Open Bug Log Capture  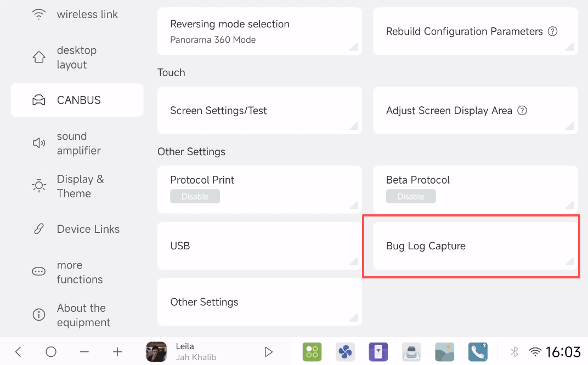coord(475,246)
